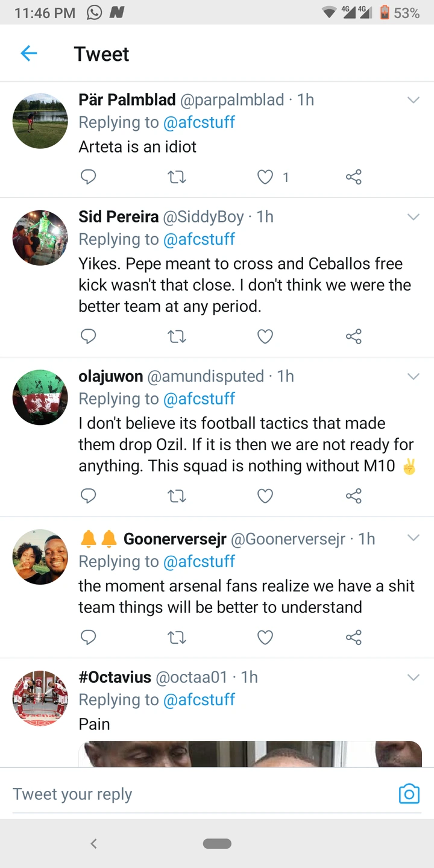Tap the back arrow beside Tweet
The image size is (434, 868).
(29, 54)
